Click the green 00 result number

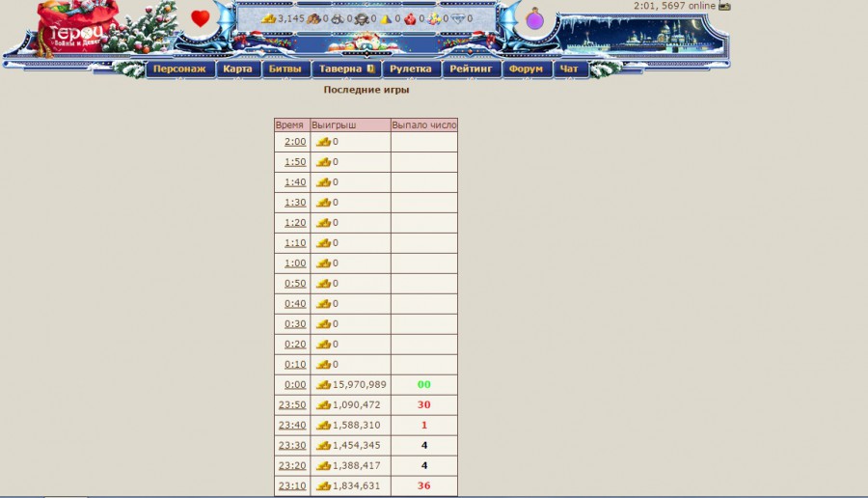pos(423,384)
